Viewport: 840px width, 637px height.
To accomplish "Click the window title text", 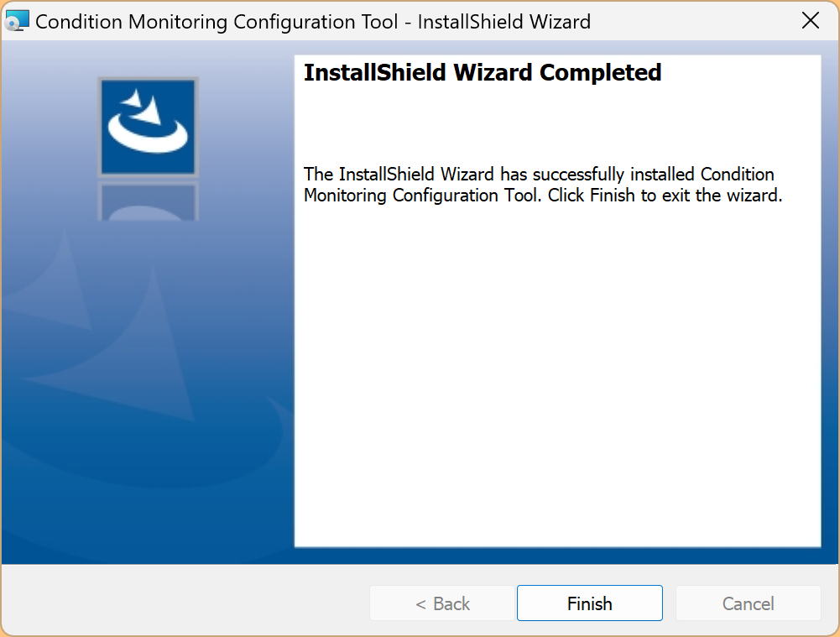I will click(x=313, y=21).
